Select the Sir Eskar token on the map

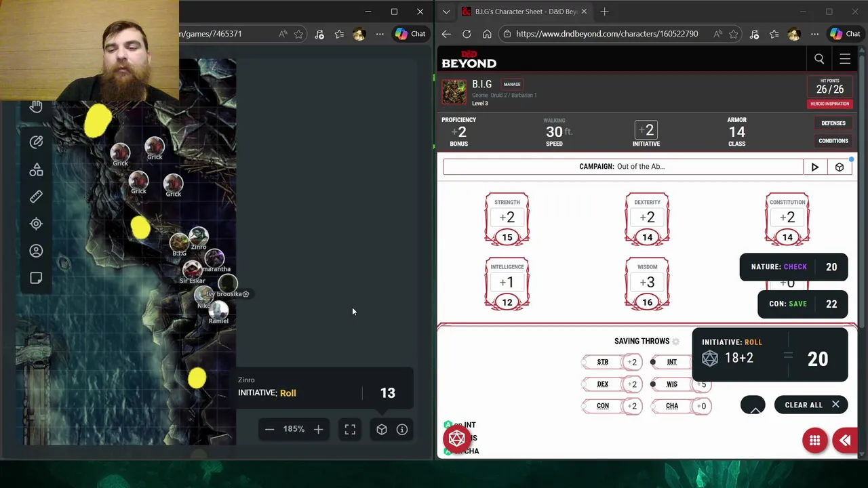coord(193,270)
